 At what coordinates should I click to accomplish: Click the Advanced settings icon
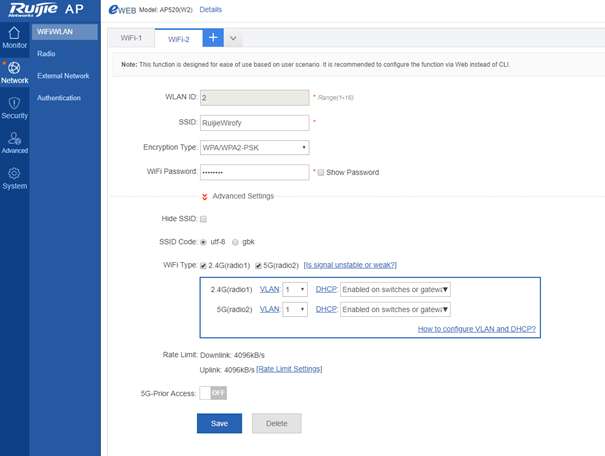pos(14,138)
